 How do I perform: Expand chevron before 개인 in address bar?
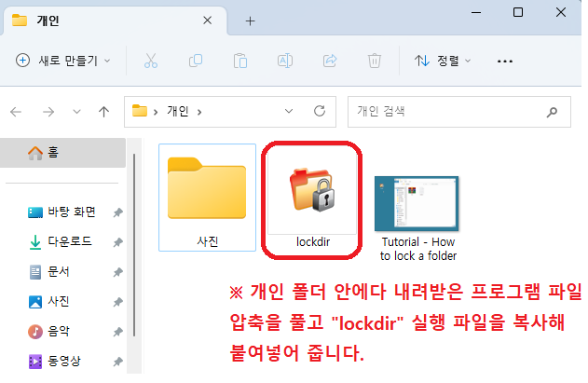[x=156, y=112]
